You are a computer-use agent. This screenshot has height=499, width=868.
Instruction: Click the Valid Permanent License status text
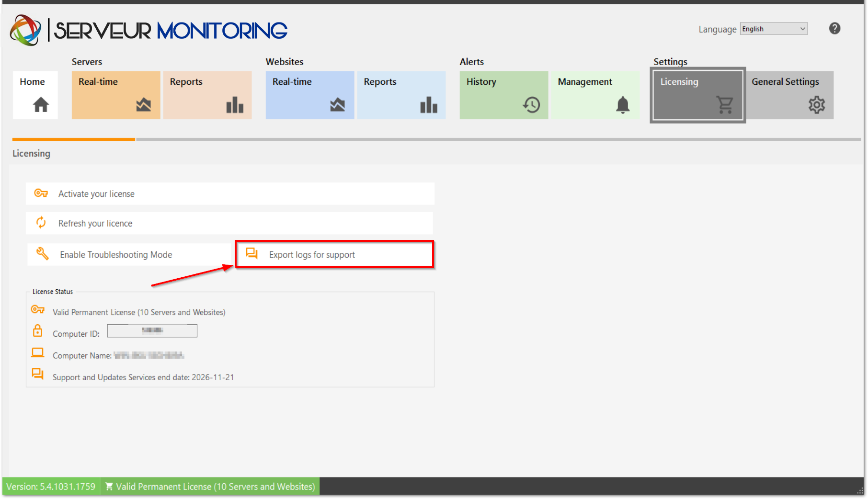click(x=139, y=312)
